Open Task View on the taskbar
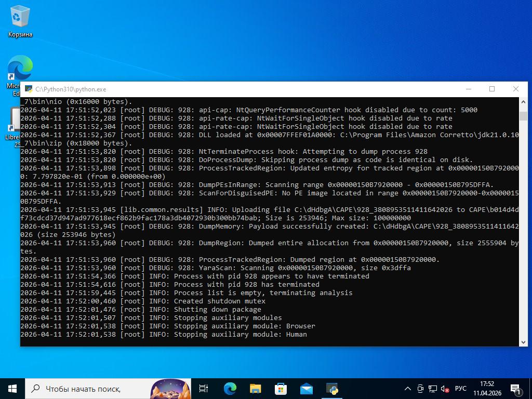The height and width of the screenshot is (399, 532). 204,389
